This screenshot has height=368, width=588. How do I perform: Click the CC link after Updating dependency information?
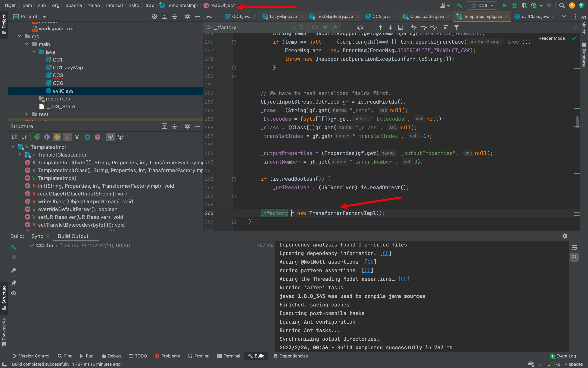tap(386, 253)
